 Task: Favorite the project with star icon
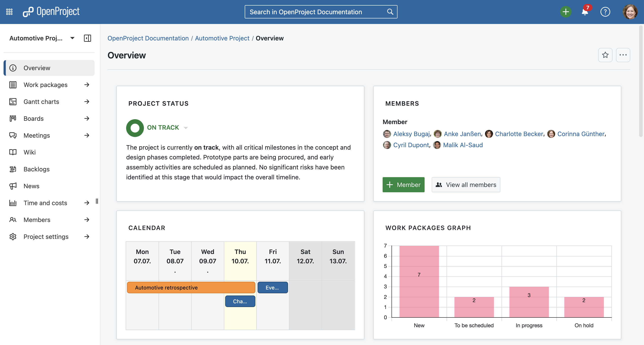point(605,55)
